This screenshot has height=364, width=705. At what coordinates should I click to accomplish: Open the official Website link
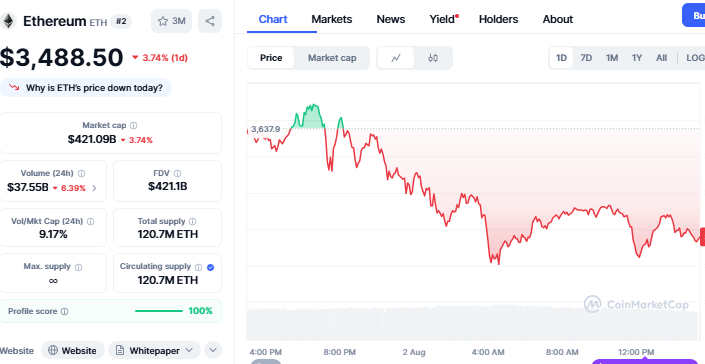coord(73,351)
